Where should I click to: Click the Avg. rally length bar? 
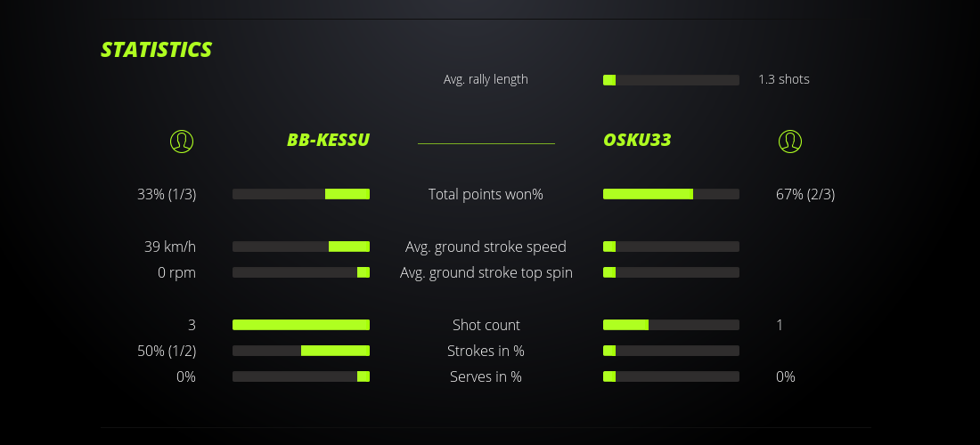[671, 80]
